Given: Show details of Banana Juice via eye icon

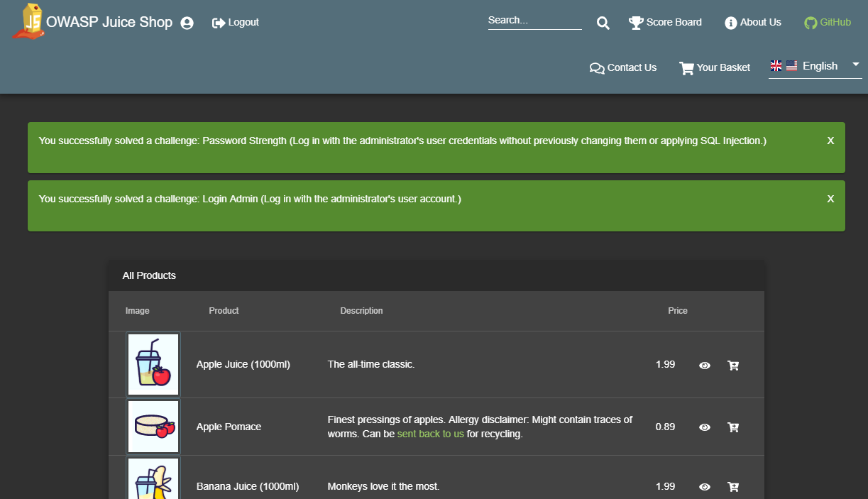Looking at the screenshot, I should click(704, 487).
